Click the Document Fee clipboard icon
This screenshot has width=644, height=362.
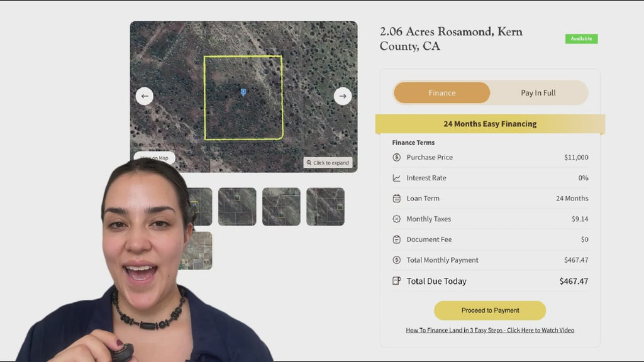(396, 239)
